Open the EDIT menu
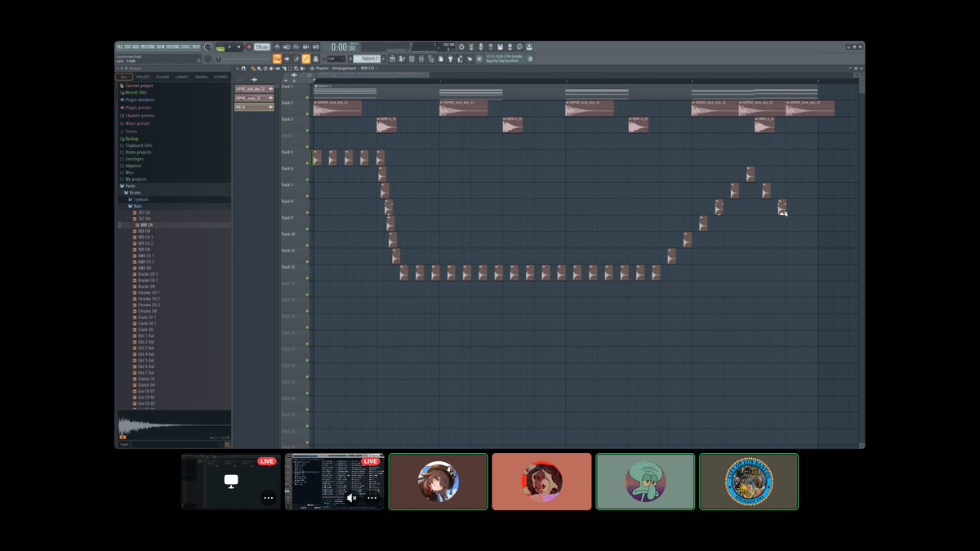 pos(128,47)
